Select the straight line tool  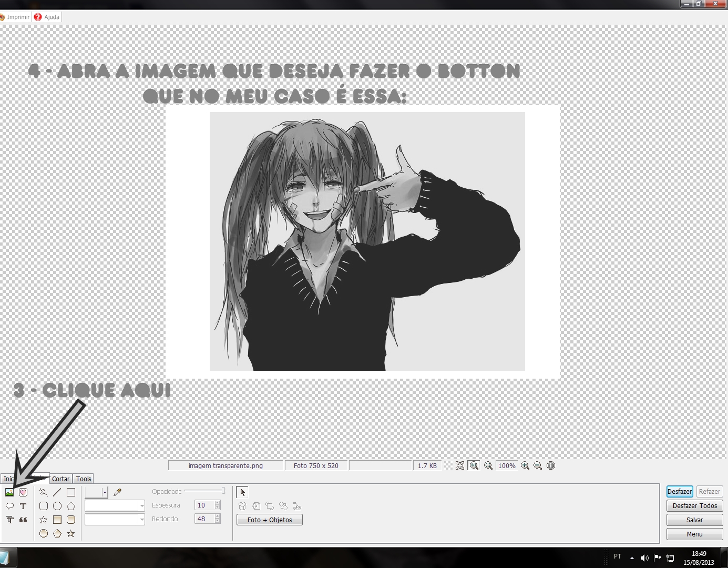click(57, 492)
